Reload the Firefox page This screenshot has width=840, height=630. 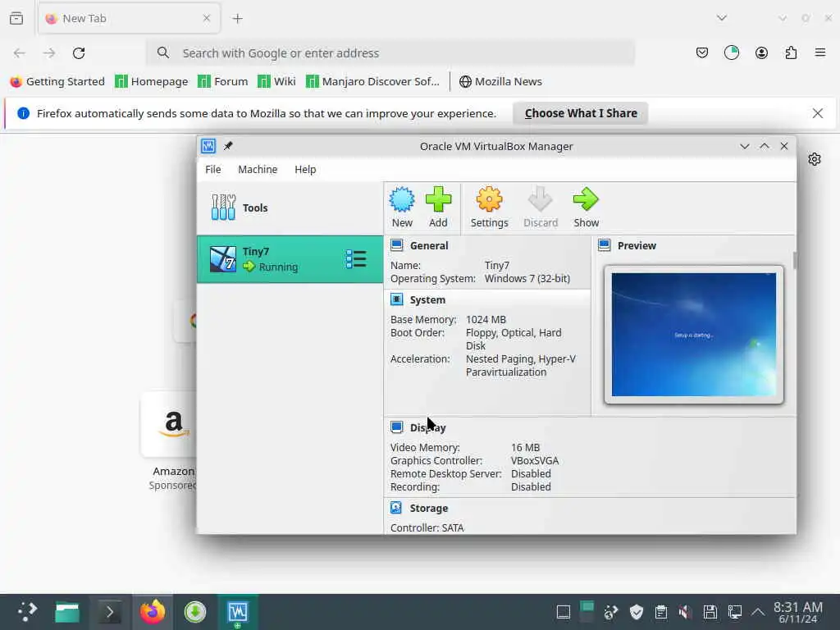click(79, 53)
